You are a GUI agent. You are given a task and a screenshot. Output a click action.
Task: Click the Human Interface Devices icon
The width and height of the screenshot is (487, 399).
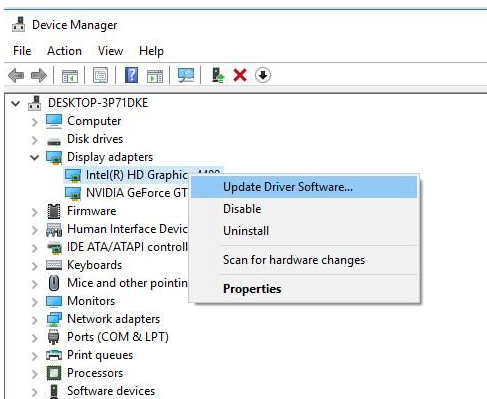point(54,230)
